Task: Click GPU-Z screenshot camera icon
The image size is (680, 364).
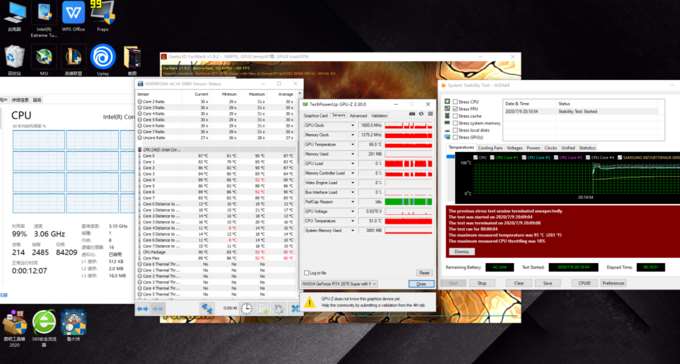Action: click(x=412, y=114)
